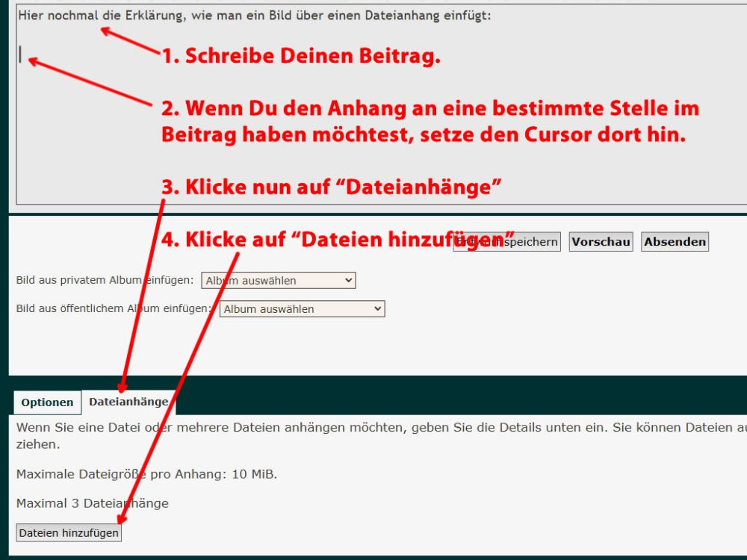The height and width of the screenshot is (560, 747).
Task: Open the private album 'Album auswählen' dropdown
Action: coord(278,281)
